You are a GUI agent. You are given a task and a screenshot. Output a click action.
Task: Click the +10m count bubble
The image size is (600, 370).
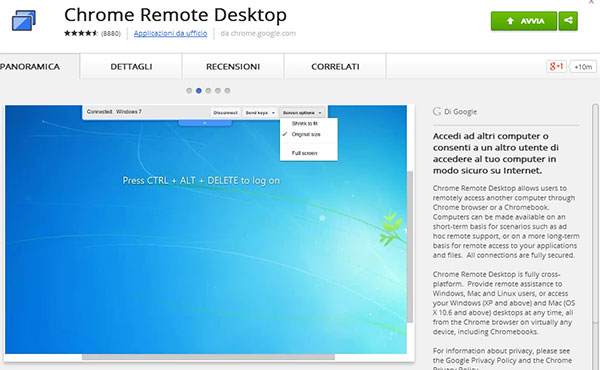coord(583,67)
